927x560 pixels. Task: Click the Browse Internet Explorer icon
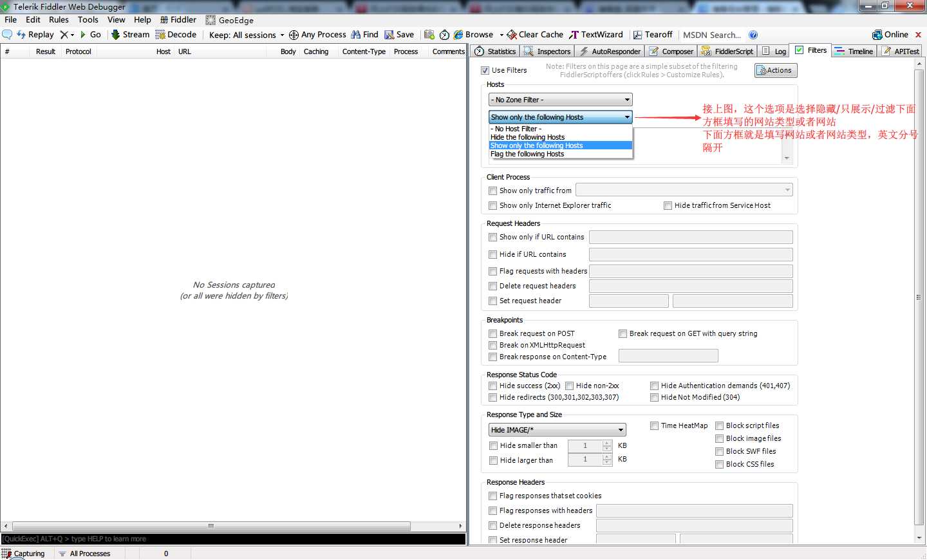click(x=458, y=35)
